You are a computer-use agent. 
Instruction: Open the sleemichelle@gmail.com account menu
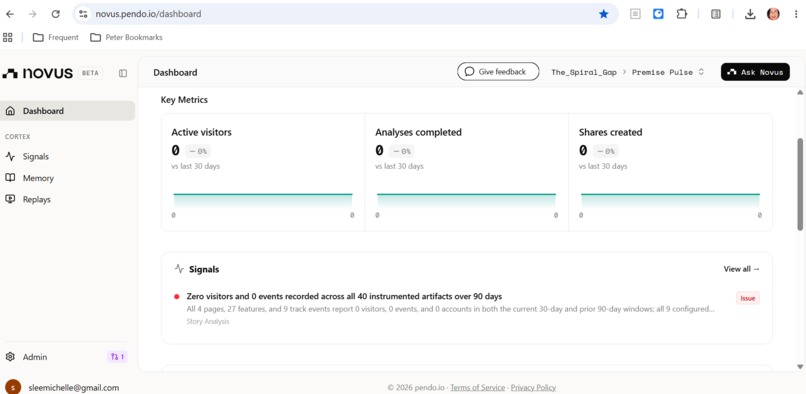[x=63, y=387]
